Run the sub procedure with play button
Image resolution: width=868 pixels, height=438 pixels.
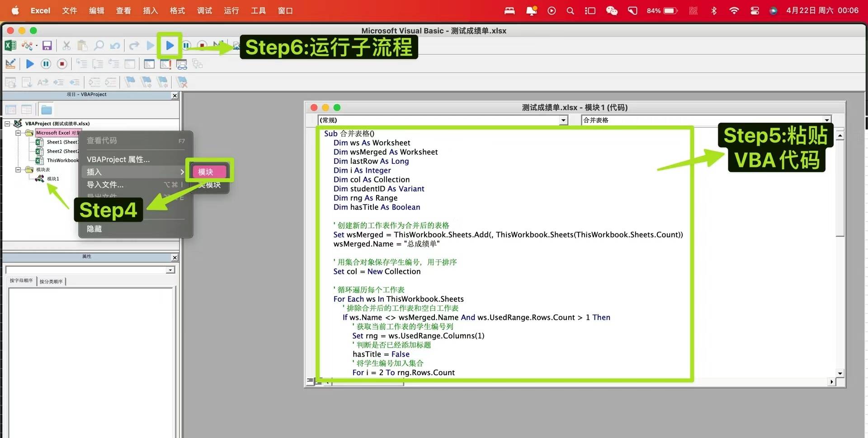pos(170,45)
